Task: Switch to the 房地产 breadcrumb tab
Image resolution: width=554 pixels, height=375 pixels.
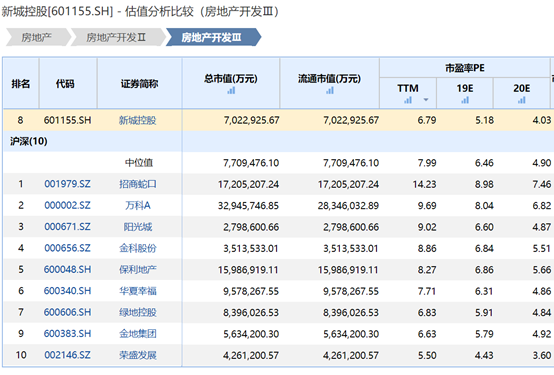Action: (x=37, y=37)
